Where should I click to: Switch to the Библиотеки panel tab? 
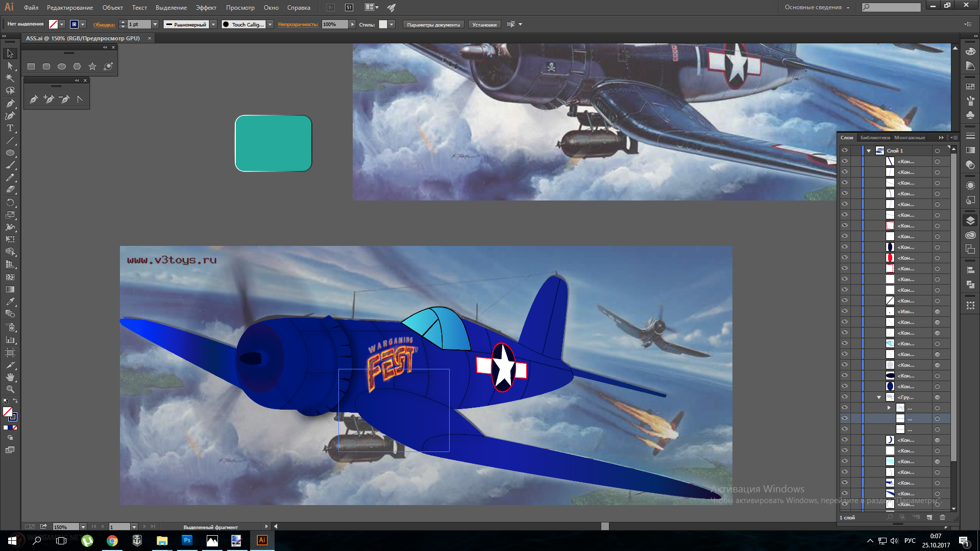click(875, 138)
